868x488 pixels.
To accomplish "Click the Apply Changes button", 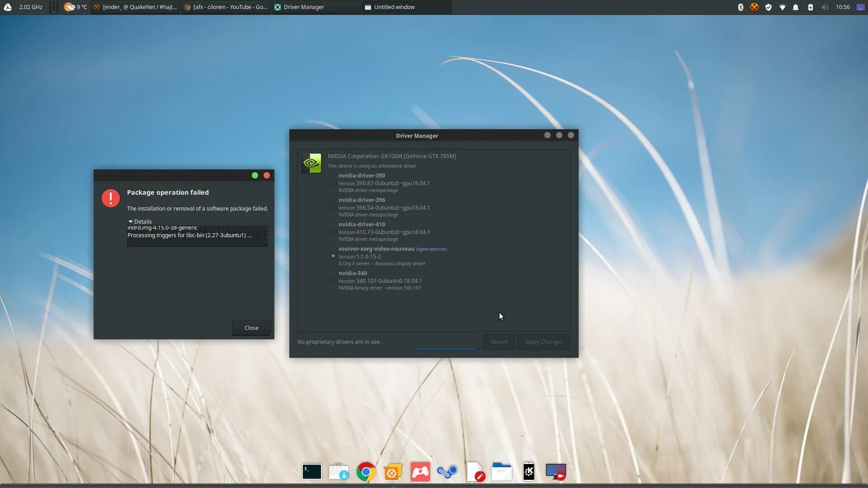I will coord(544,342).
